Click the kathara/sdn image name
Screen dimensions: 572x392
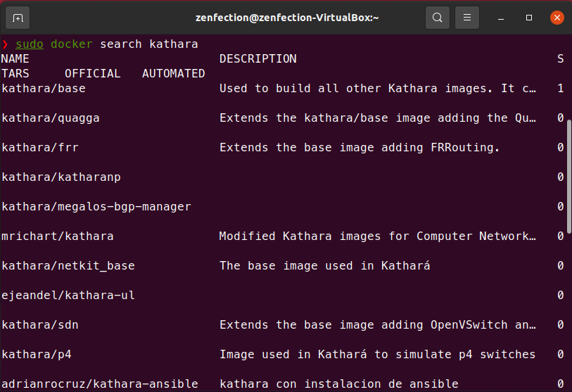(x=40, y=325)
